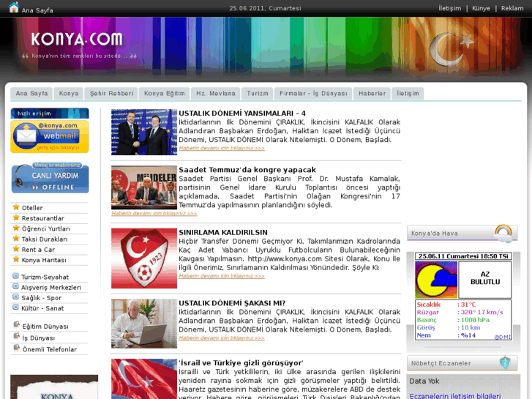This screenshot has width=532, height=399.
Task: Open the Konya Haritası sidebar link
Action: [44, 260]
